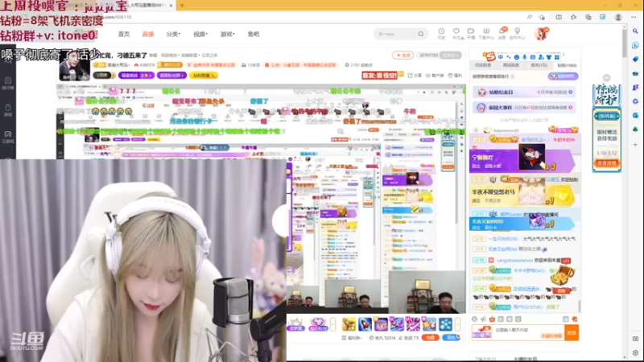Collapse the side promotion banner

[x=607, y=78]
